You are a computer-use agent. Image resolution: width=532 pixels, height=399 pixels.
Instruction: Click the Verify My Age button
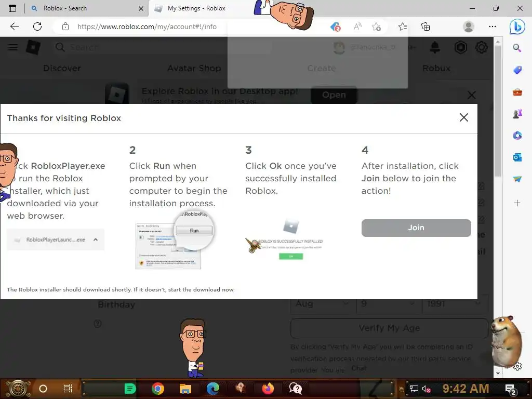point(389,328)
